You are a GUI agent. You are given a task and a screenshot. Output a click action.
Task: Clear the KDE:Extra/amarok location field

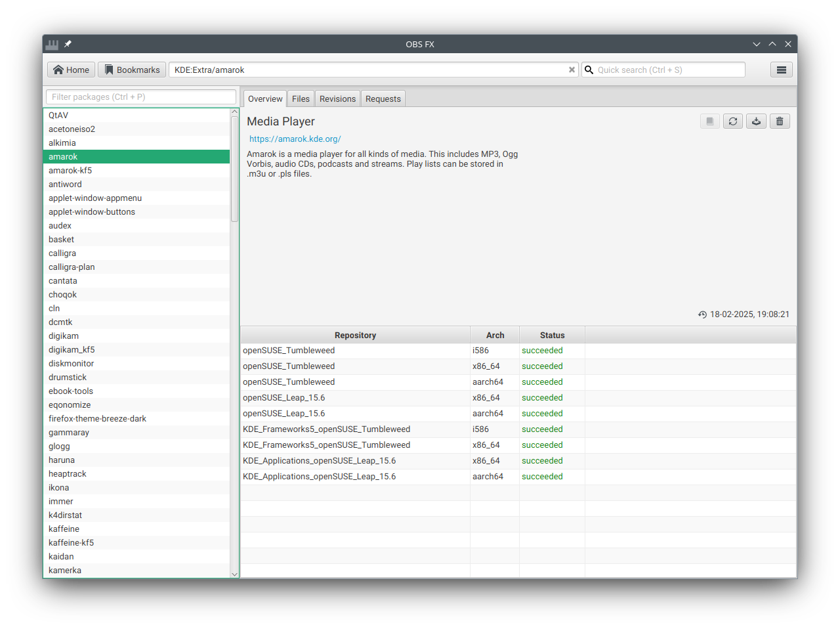click(572, 70)
